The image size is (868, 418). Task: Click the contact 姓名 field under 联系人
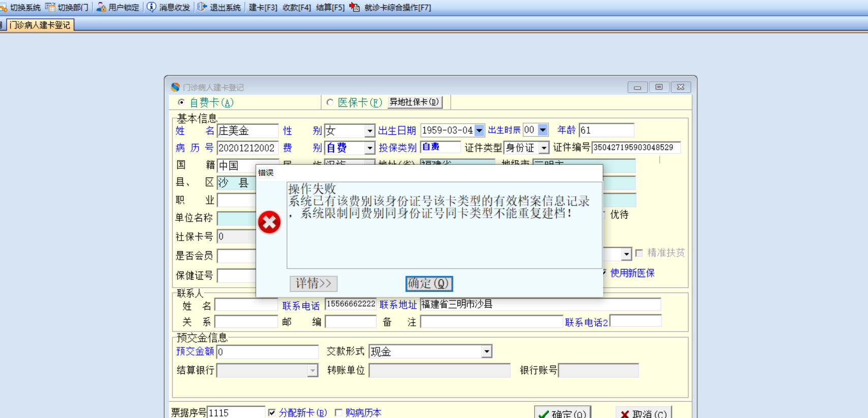point(246,305)
